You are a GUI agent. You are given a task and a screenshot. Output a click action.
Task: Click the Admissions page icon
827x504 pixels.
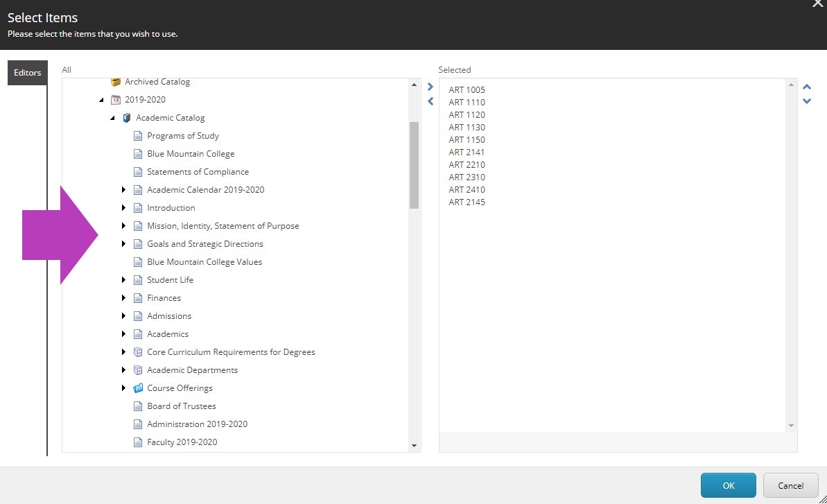[x=138, y=316]
